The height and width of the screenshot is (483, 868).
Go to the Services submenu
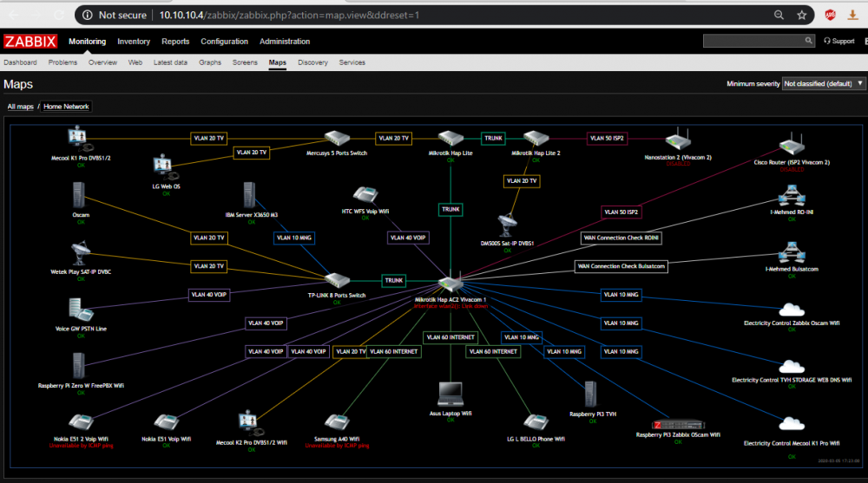click(352, 62)
